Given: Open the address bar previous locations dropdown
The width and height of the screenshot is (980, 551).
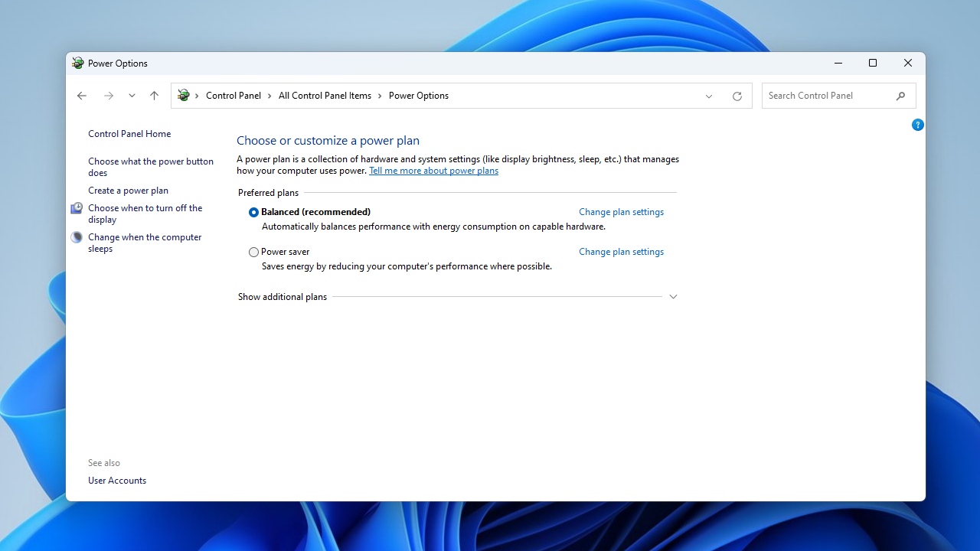Looking at the screenshot, I should pyautogui.click(x=709, y=96).
